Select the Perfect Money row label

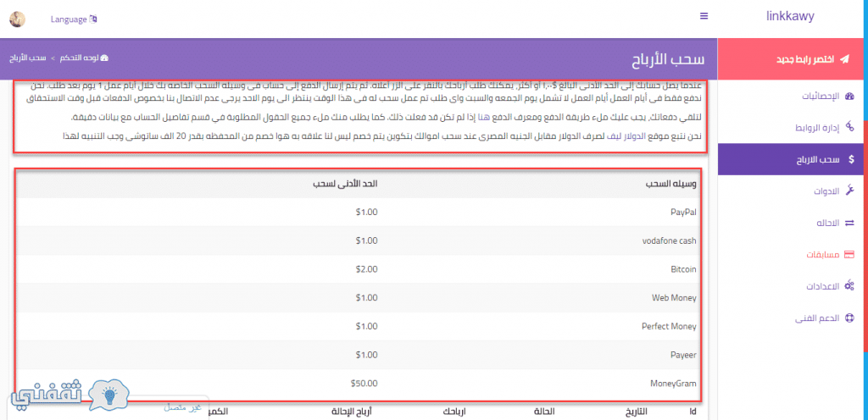point(669,327)
